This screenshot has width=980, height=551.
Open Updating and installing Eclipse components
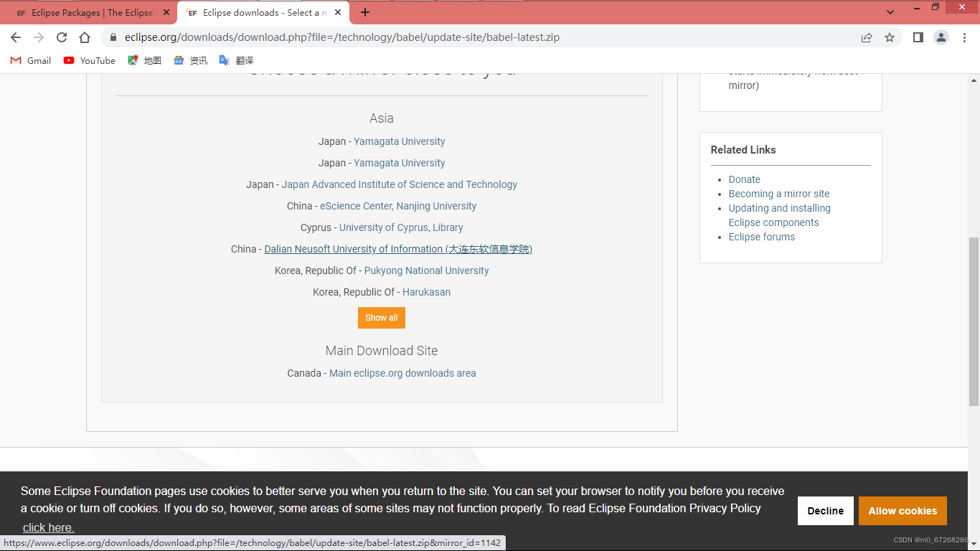point(779,215)
